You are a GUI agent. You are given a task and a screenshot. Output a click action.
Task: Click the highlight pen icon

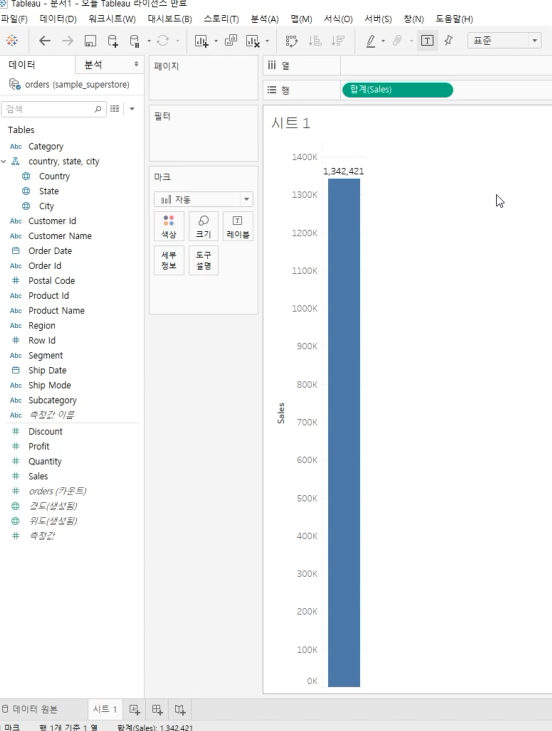[371, 41]
